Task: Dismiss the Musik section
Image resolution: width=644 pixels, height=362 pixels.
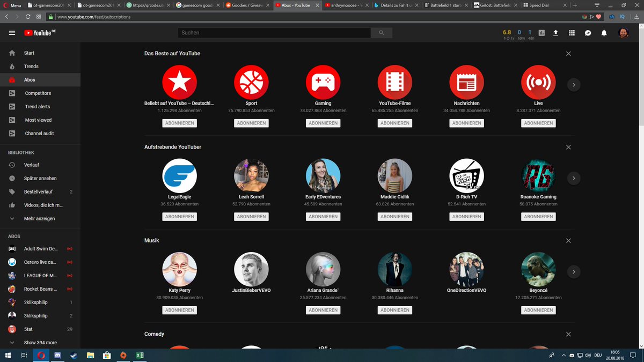Action: [568, 241]
